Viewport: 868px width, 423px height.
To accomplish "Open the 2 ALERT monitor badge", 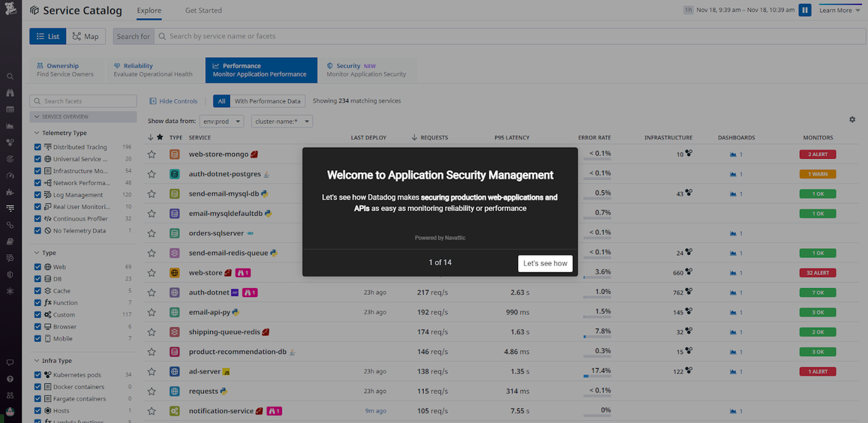I will coord(817,154).
